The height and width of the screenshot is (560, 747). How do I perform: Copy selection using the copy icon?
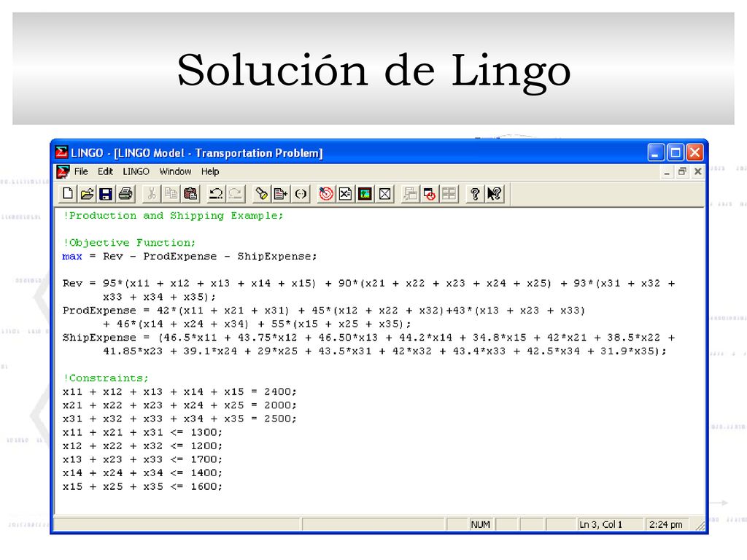(x=171, y=194)
